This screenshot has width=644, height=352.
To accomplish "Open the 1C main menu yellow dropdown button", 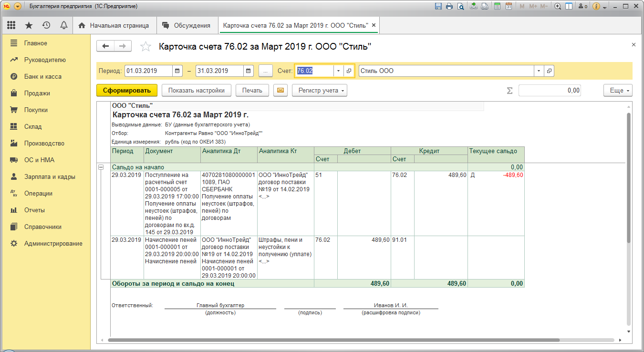I will (18, 6).
